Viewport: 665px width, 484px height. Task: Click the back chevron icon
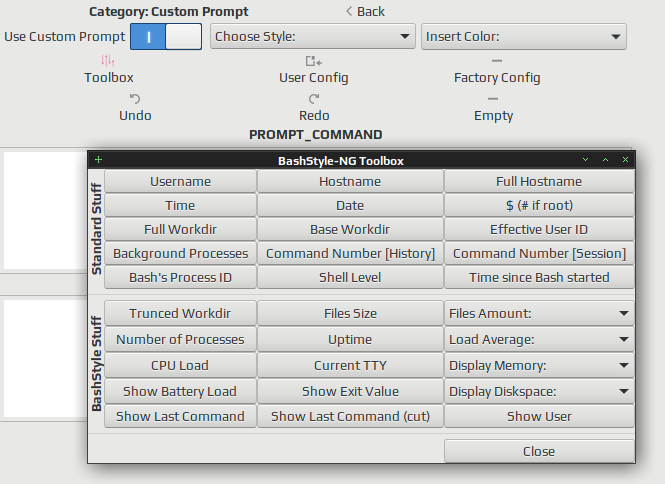point(349,11)
